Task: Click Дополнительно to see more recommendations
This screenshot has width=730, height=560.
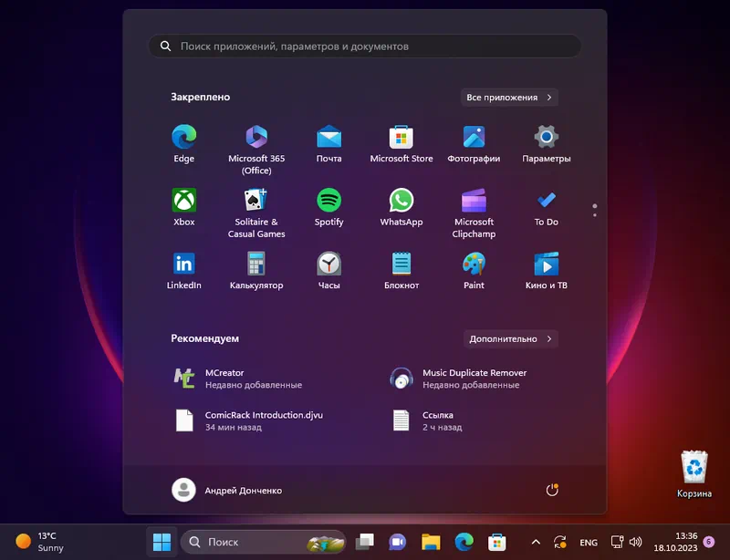Action: coord(510,339)
